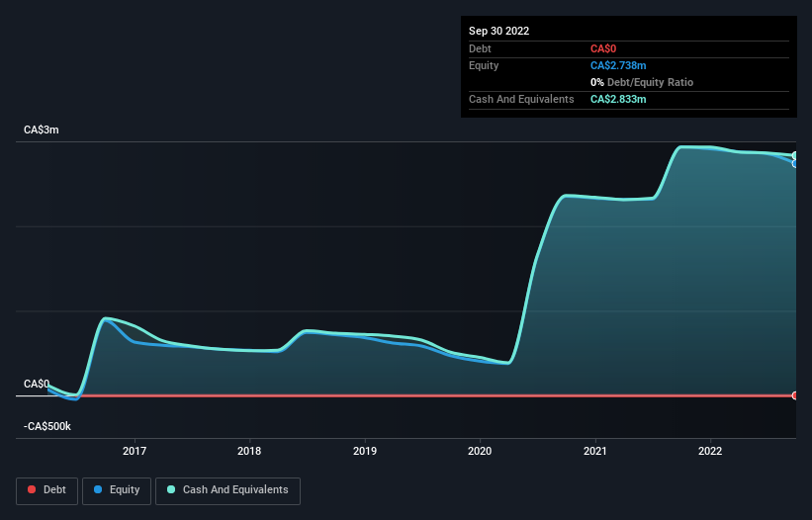Image resolution: width=812 pixels, height=520 pixels.
Task: Select the Debt endpoint marker at Sep 2022
Action: [795, 395]
